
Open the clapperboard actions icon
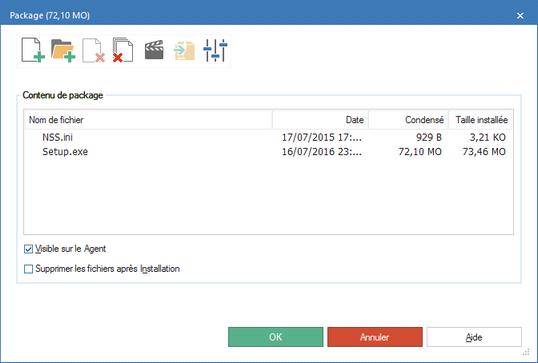coord(154,50)
